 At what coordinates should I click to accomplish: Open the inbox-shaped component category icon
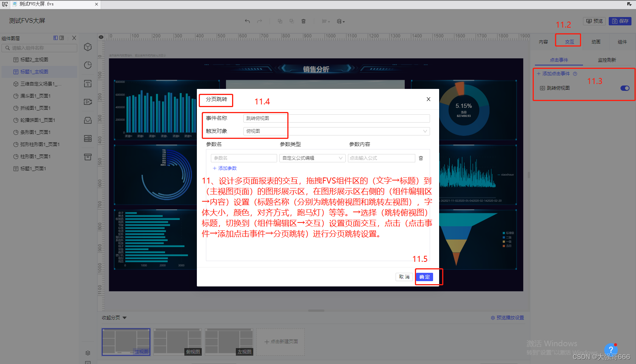(x=88, y=120)
